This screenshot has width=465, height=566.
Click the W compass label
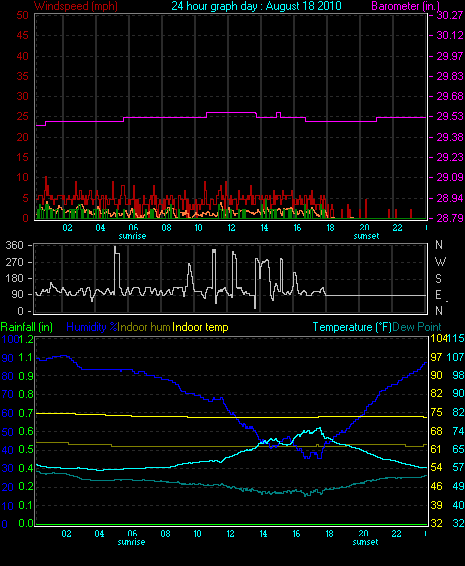[x=440, y=262]
